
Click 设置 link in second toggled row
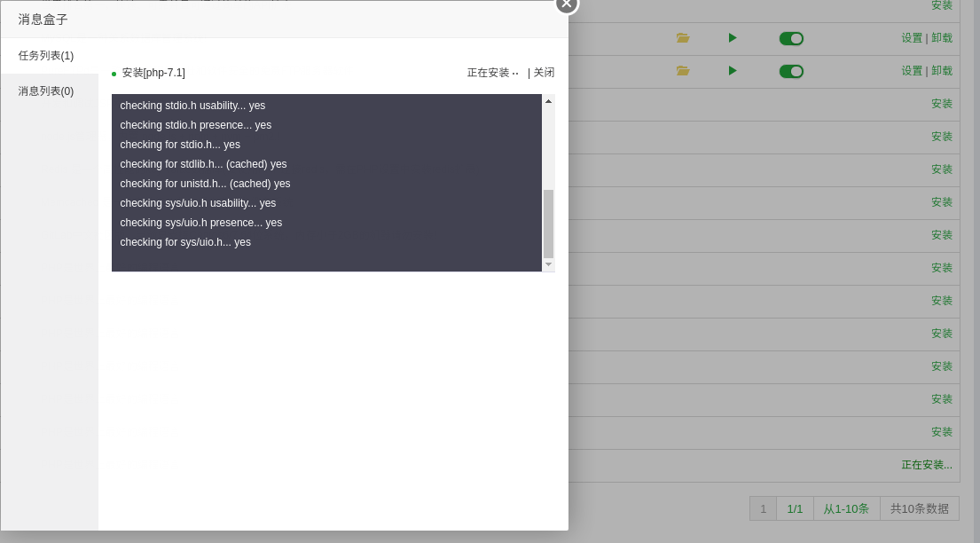[x=911, y=71]
